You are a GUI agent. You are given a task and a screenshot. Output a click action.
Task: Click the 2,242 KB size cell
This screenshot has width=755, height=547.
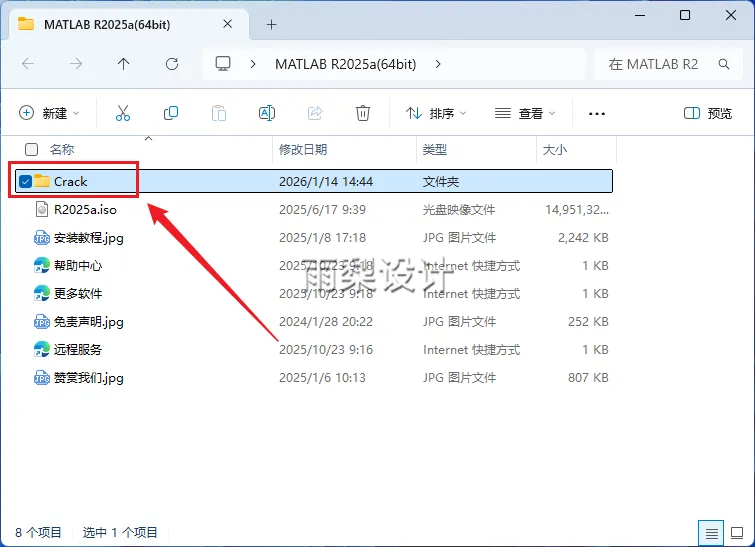(x=583, y=237)
